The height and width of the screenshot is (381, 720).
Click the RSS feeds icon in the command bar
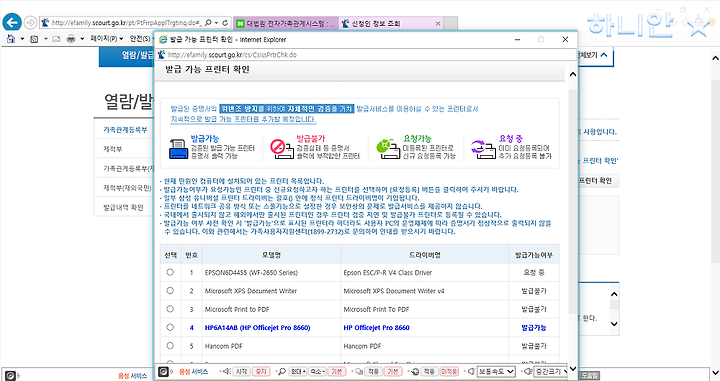(x=34, y=39)
